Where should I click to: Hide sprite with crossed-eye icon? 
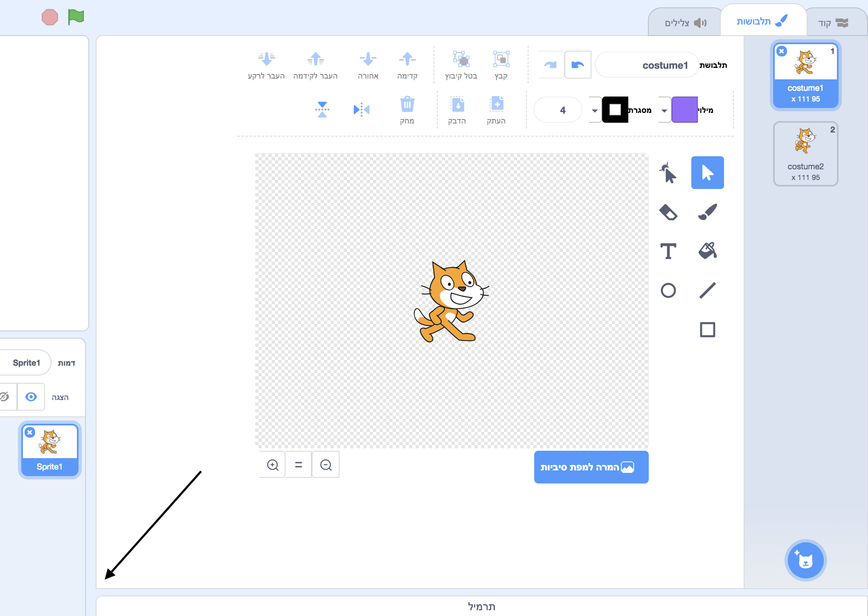click(x=5, y=397)
